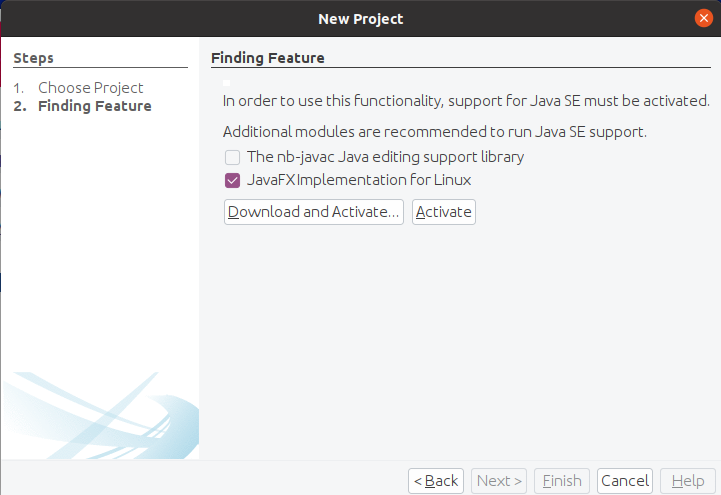Uncheck JavaFX Implementation for Linux checkbox
The height and width of the screenshot is (495, 721).
click(232, 181)
